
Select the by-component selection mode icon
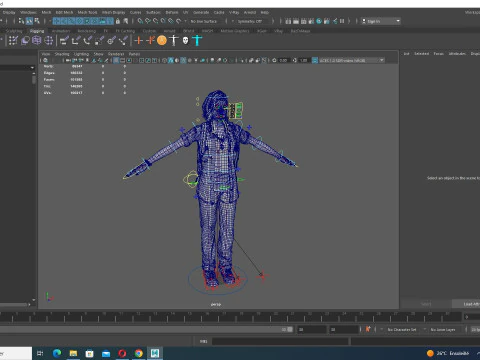[37, 21]
